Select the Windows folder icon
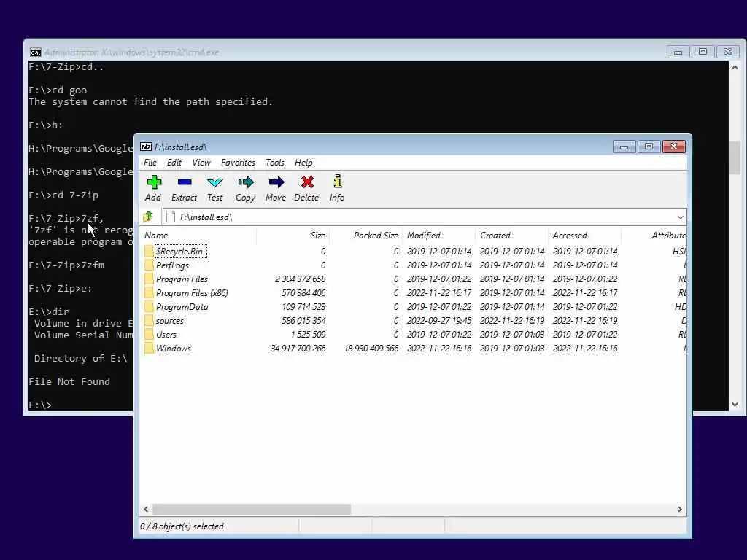Screen dimensions: 747x560 (149, 348)
